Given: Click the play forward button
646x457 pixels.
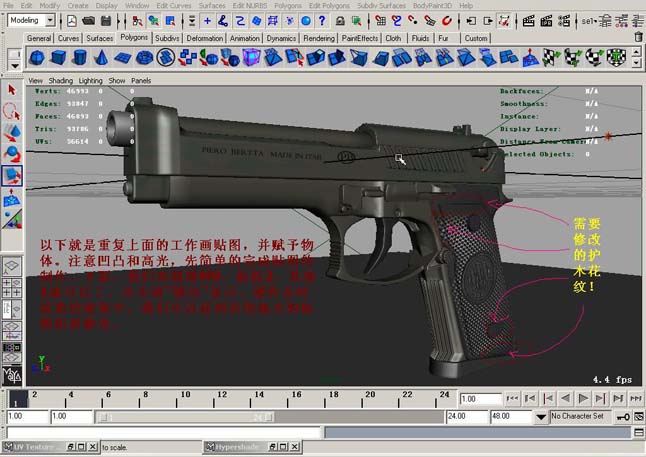Looking at the screenshot, I should coord(583,398).
